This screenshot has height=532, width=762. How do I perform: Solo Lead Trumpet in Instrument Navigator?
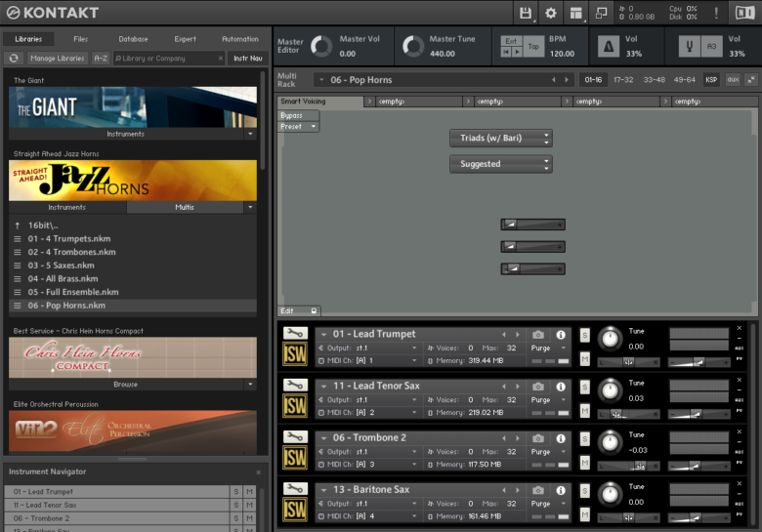(x=236, y=492)
